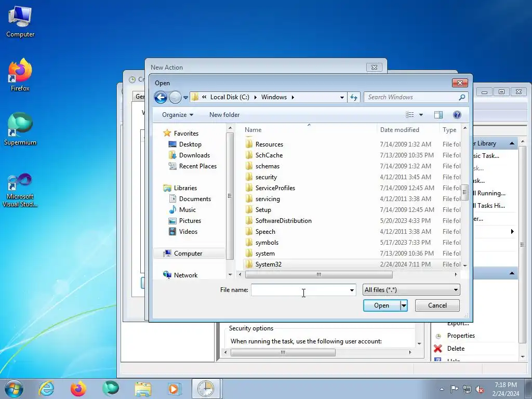Open the Pictures library
Screen dimensions: 532x399
190,220
